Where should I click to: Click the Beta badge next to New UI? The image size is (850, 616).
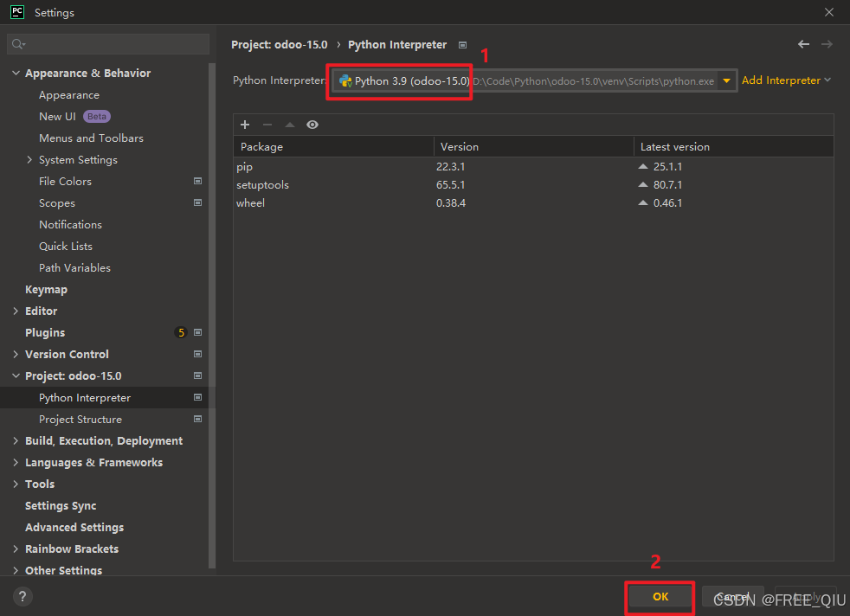click(96, 117)
